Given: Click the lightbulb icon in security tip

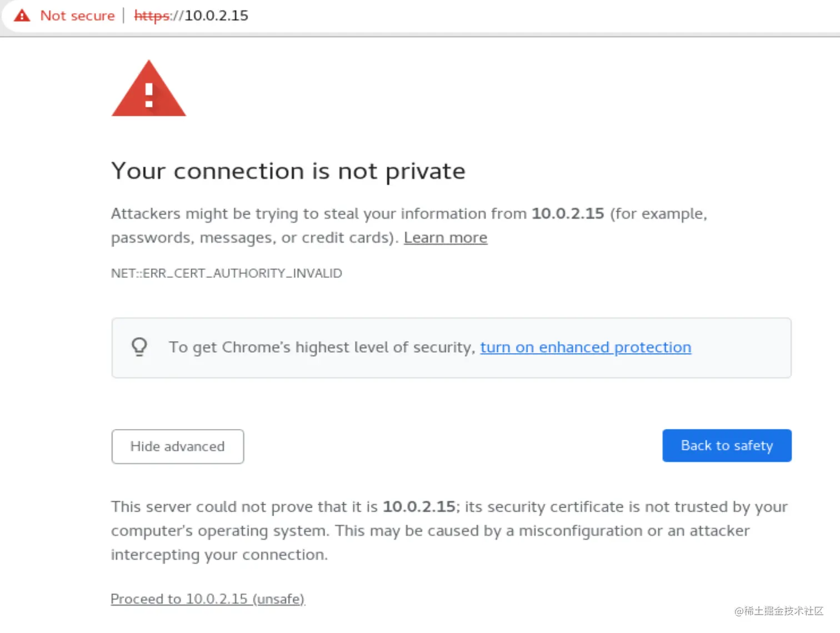Looking at the screenshot, I should tap(139, 347).
